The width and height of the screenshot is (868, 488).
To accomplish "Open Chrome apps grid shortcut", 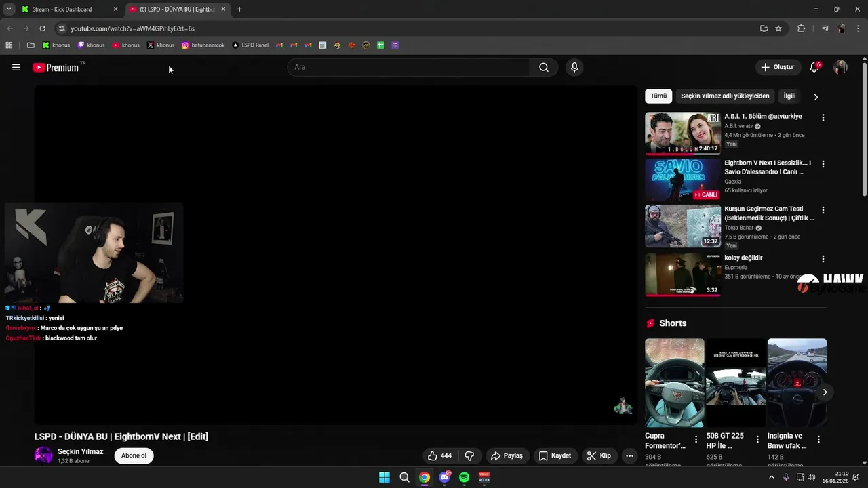I will (9, 45).
